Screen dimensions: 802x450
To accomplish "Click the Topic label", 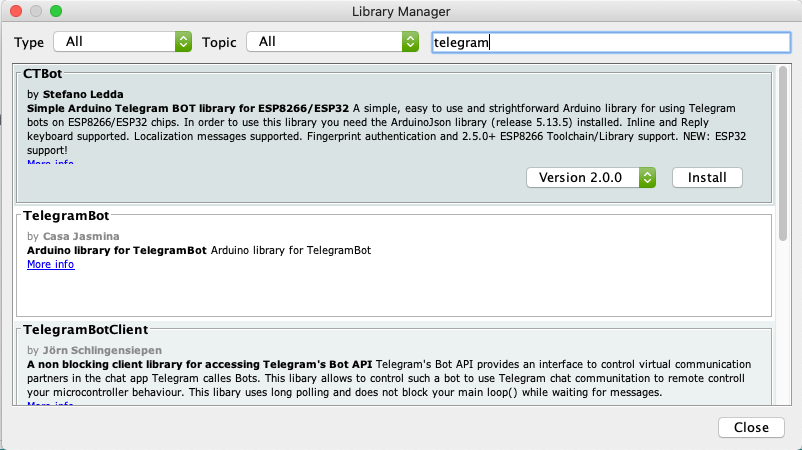I will click(x=219, y=42).
